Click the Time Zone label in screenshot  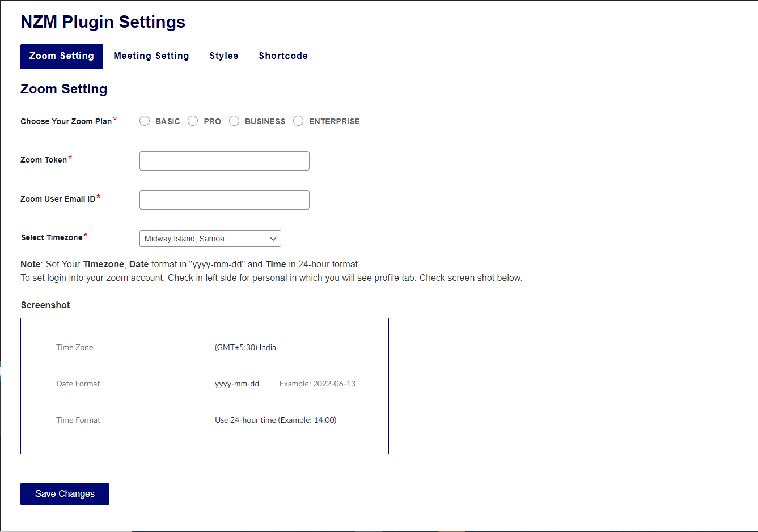click(x=75, y=347)
